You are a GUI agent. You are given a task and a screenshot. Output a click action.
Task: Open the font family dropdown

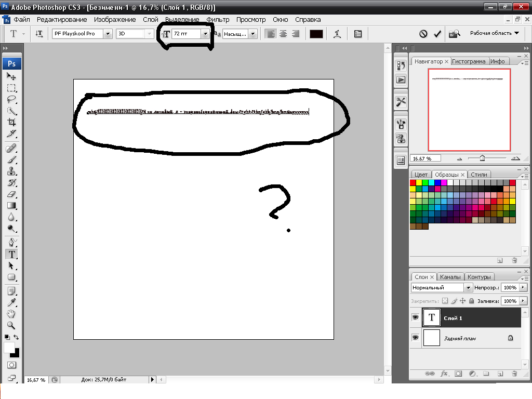coord(108,34)
